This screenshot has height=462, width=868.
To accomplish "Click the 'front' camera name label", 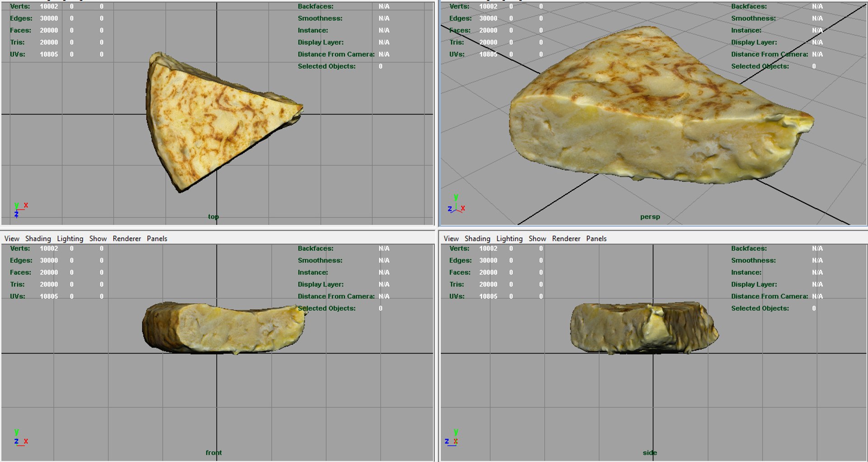I will pos(214,452).
